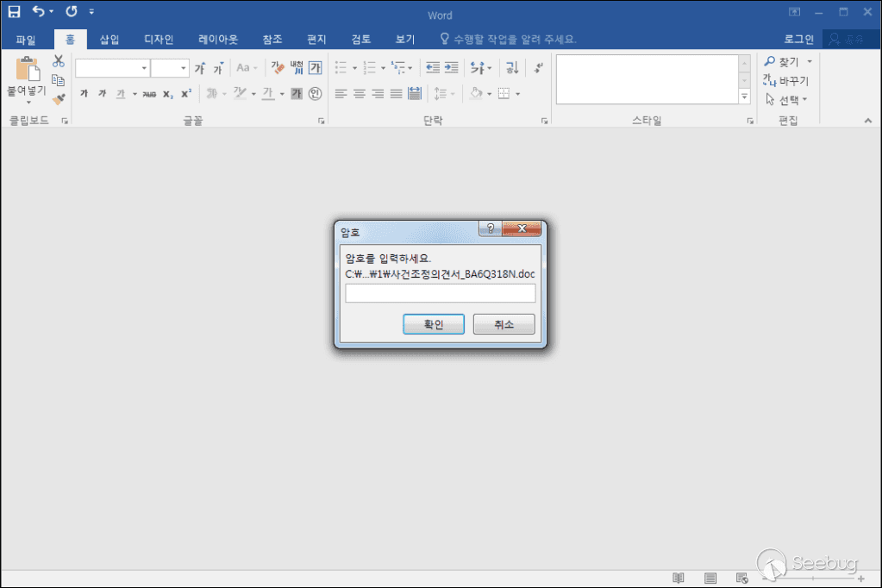Click the Sort icon in paragraph group
Screen dimensions: 882x588
512,67
